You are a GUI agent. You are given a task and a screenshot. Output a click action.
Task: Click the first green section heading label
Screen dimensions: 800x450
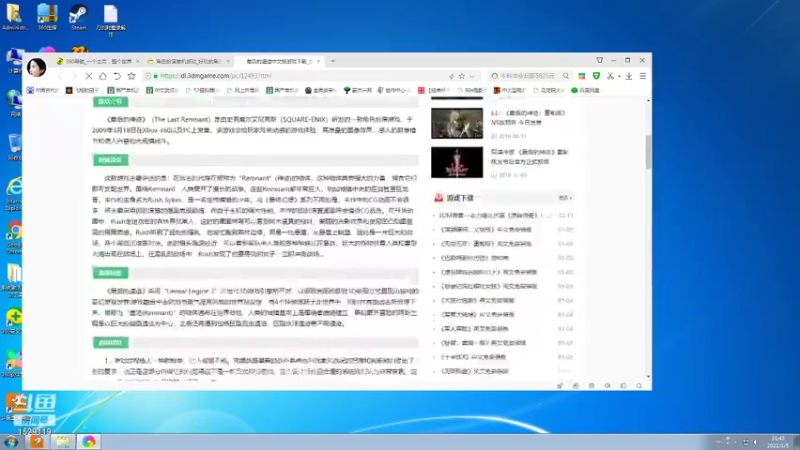click(x=110, y=102)
